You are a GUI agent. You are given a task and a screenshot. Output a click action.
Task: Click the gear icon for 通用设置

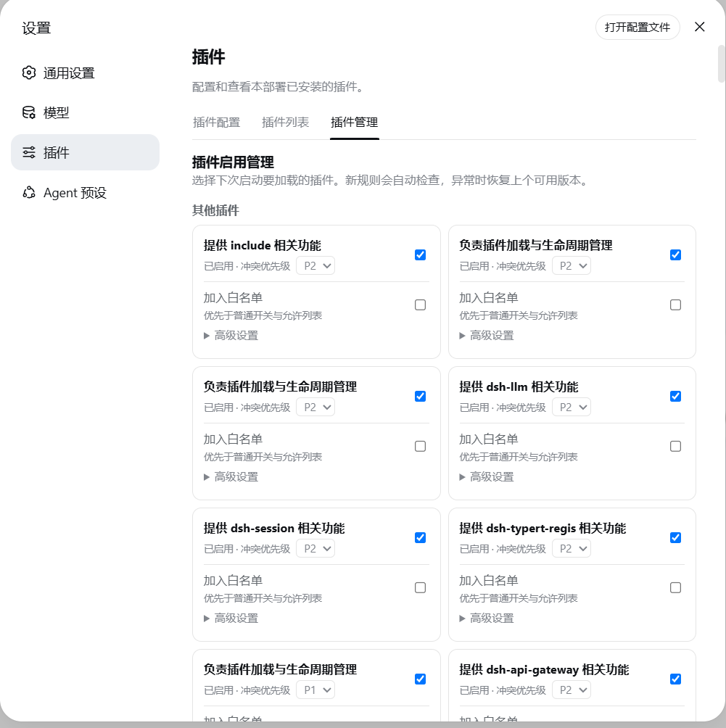pos(29,73)
